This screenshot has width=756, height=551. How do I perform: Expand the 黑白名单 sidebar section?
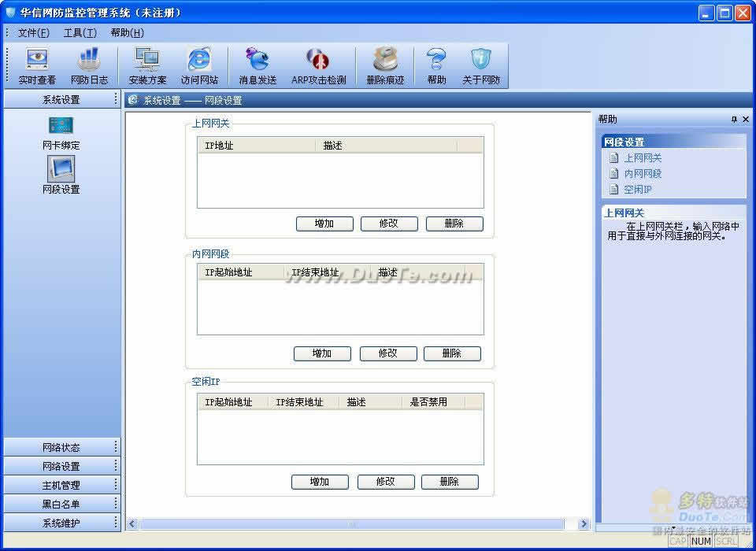tap(61, 504)
